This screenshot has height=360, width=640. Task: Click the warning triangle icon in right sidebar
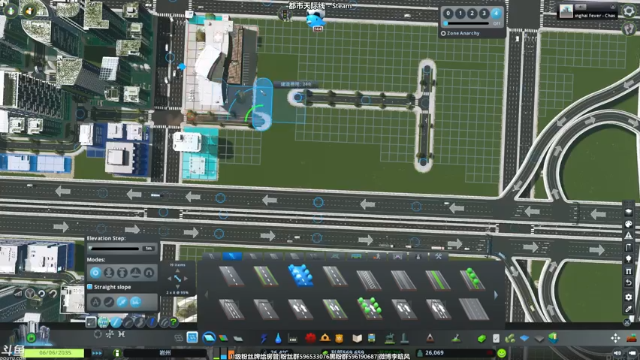629,235
